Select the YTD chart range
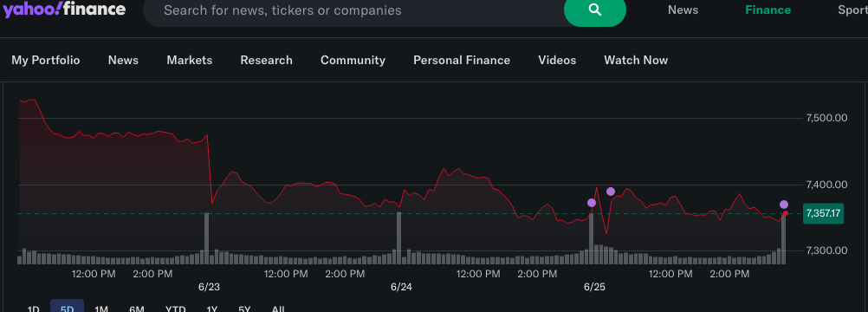Screen dimensions: 868x312 click(x=176, y=309)
